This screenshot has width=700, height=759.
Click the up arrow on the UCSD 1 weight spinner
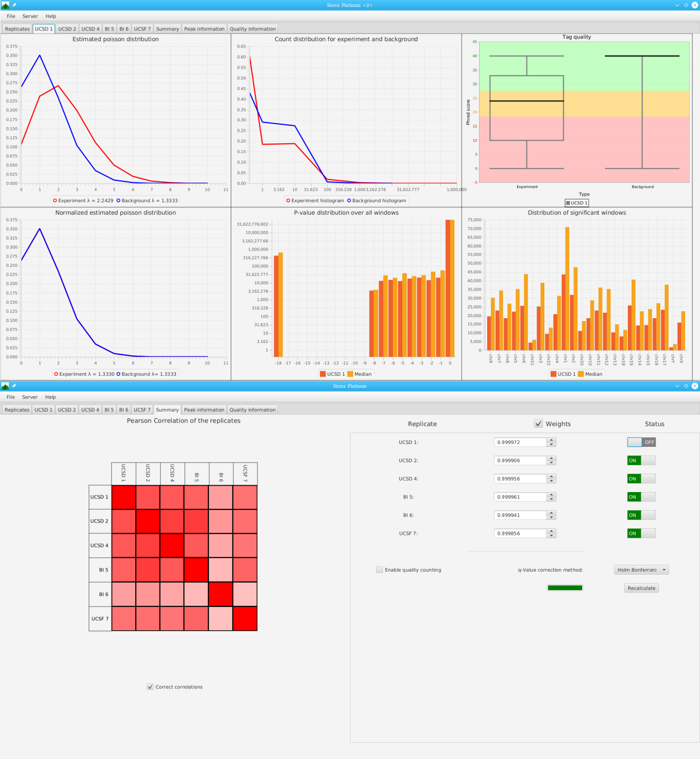551,440
